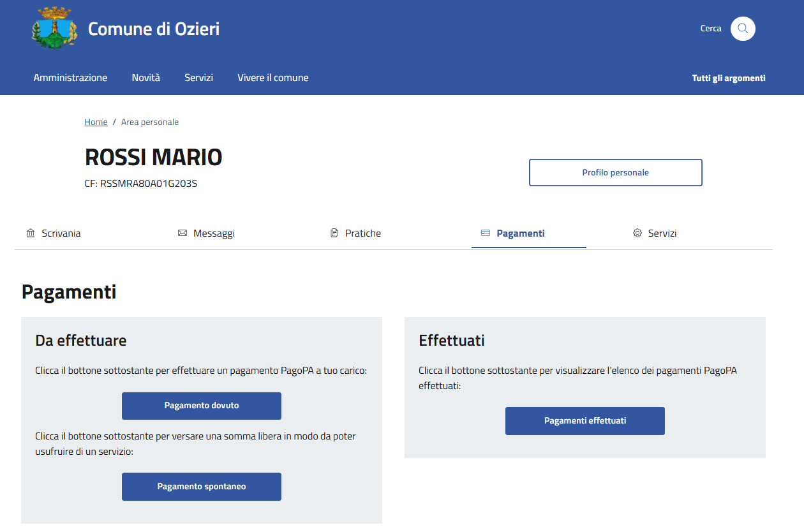This screenshot has width=804, height=532.
Task: Open the Scrivania tab
Action: click(x=54, y=233)
